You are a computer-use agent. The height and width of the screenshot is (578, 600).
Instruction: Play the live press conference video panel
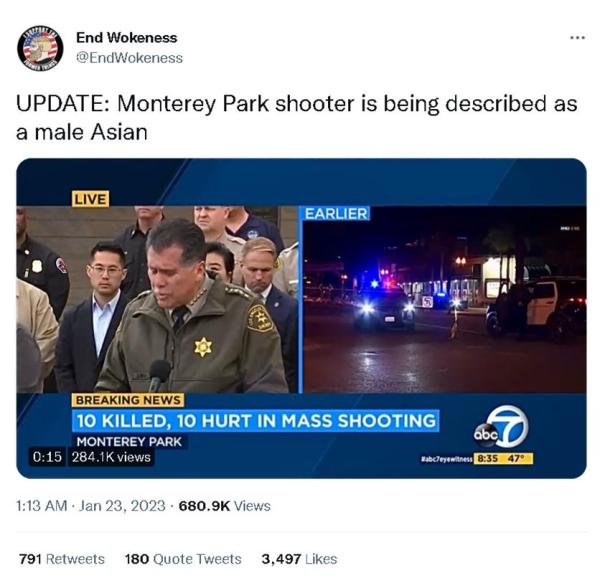tap(157, 300)
